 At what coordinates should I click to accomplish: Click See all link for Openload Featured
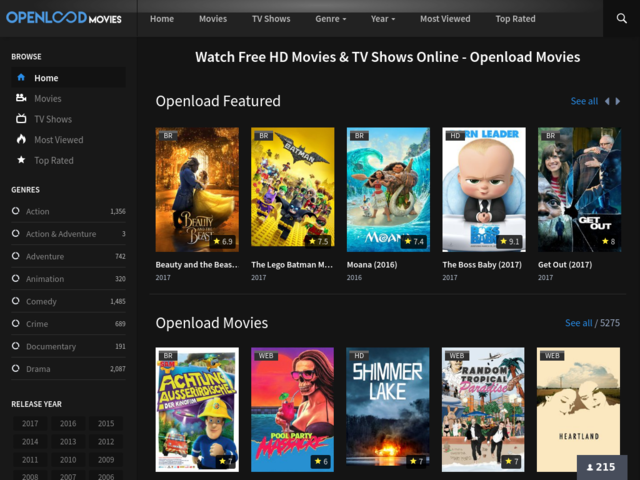point(584,101)
